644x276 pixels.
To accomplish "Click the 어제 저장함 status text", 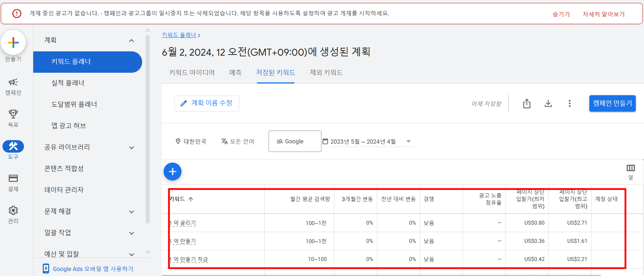I will [486, 104].
